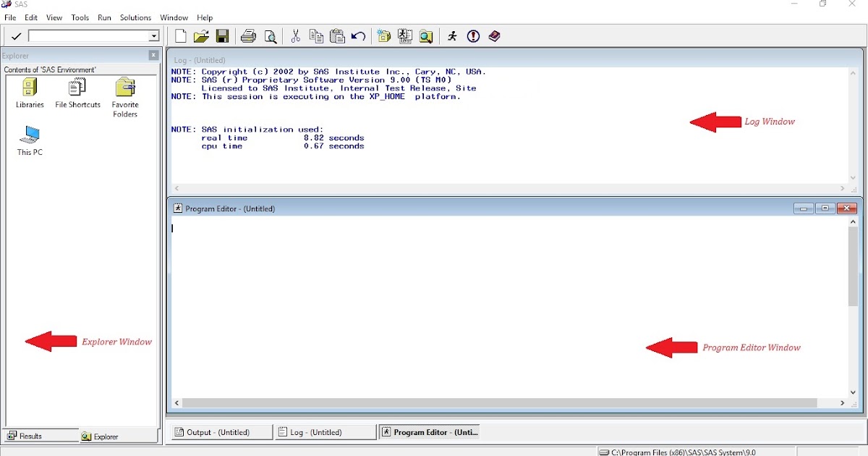Viewport: 868px width, 456px height.
Task: Open the command bar dropdown arrow
Action: 154,35
